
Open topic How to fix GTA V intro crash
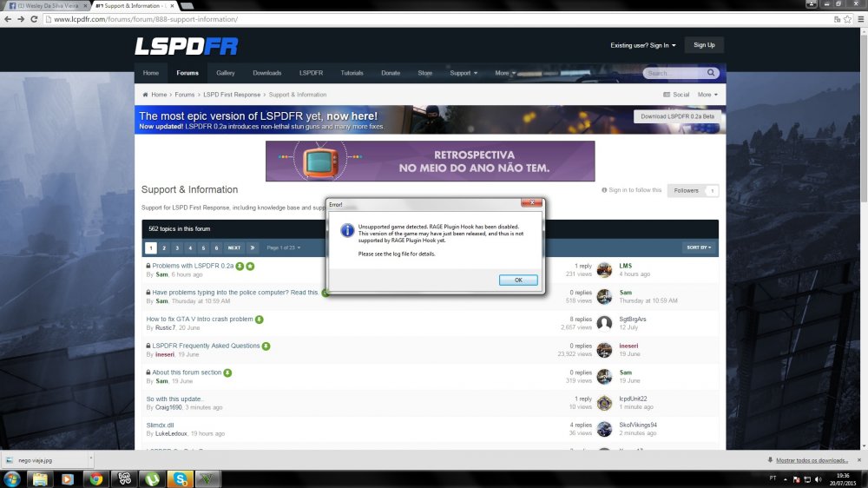pos(200,319)
